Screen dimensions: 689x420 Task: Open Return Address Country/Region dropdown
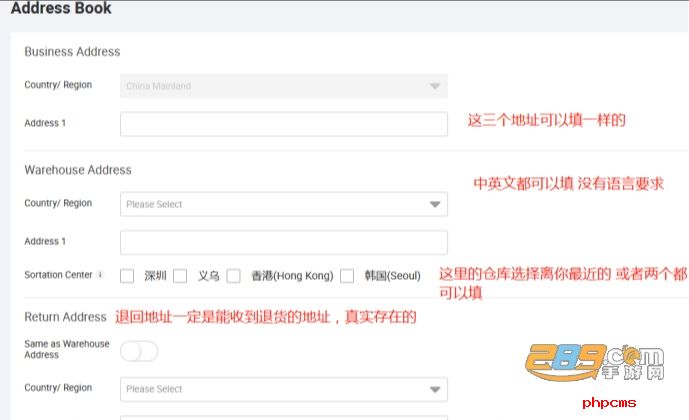pos(284,389)
